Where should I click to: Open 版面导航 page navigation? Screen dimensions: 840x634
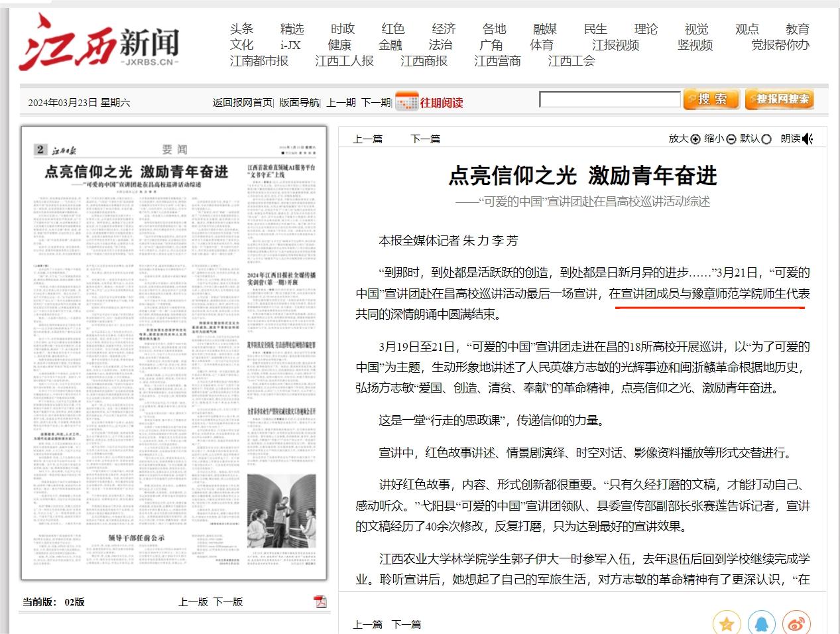coord(299,102)
